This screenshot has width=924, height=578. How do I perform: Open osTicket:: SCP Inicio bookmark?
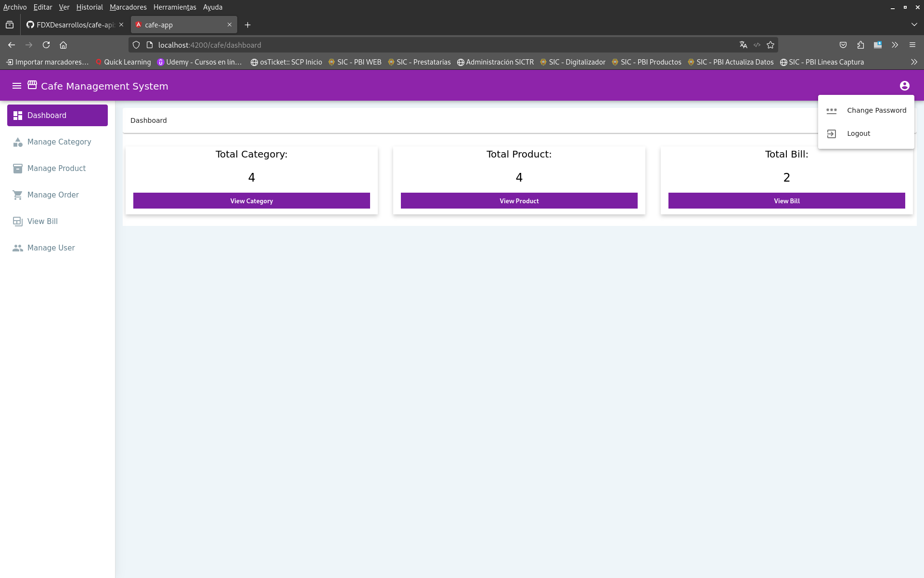[286, 62]
